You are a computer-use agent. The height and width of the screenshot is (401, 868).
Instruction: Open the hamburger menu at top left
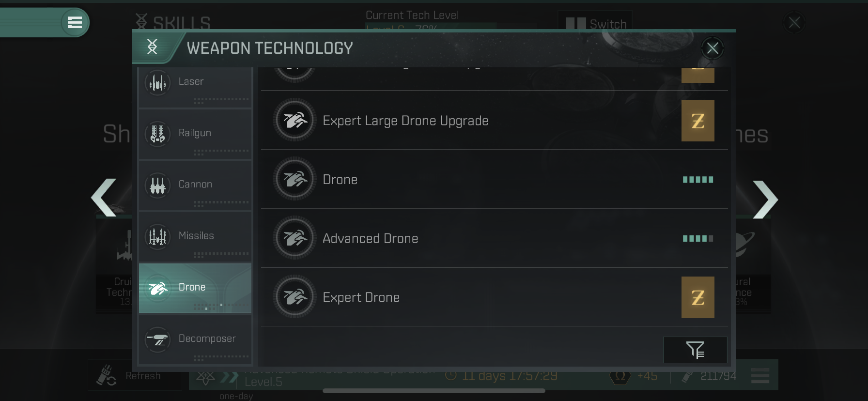pos(75,22)
